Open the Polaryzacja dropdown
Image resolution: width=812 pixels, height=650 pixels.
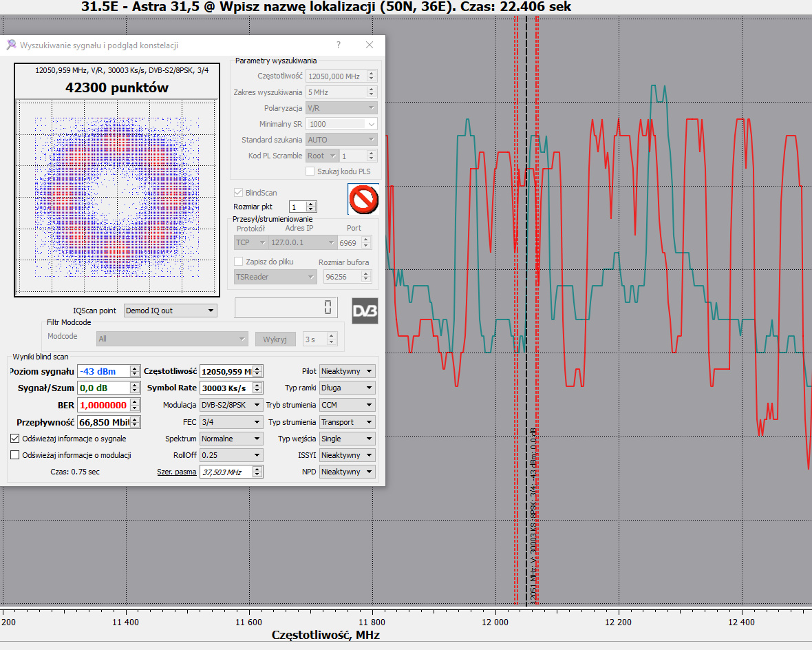tap(341, 108)
